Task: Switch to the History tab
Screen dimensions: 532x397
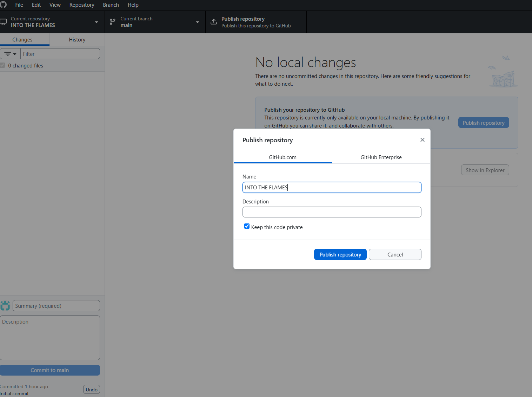Action: coord(77,40)
